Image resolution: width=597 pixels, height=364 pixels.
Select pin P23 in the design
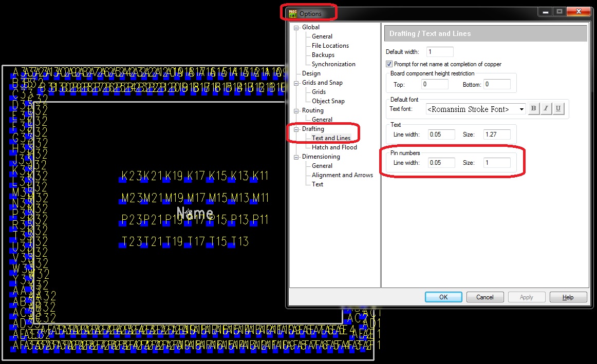(x=132, y=219)
